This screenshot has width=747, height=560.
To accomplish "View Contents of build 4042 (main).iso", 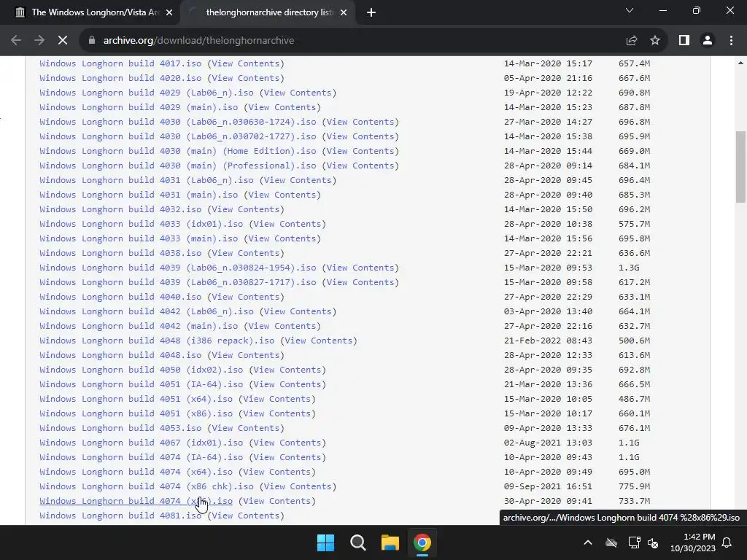I will tap(282, 326).
